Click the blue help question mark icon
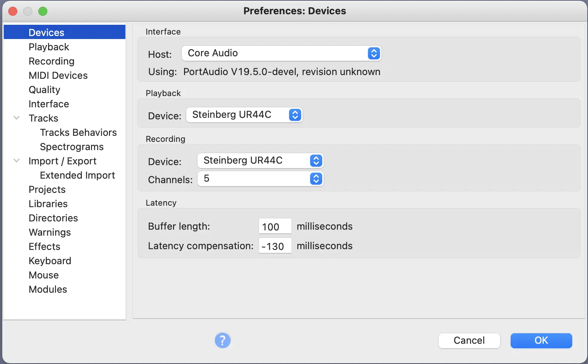Image resolution: width=588 pixels, height=364 pixels. (223, 340)
